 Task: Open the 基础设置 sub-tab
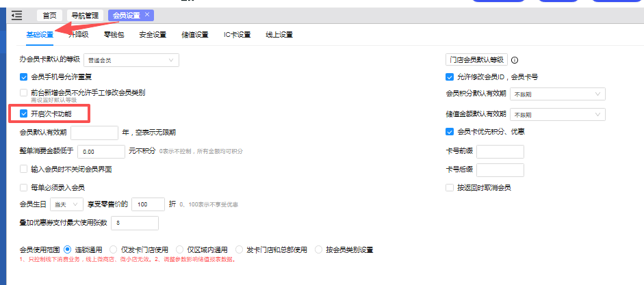pos(40,35)
